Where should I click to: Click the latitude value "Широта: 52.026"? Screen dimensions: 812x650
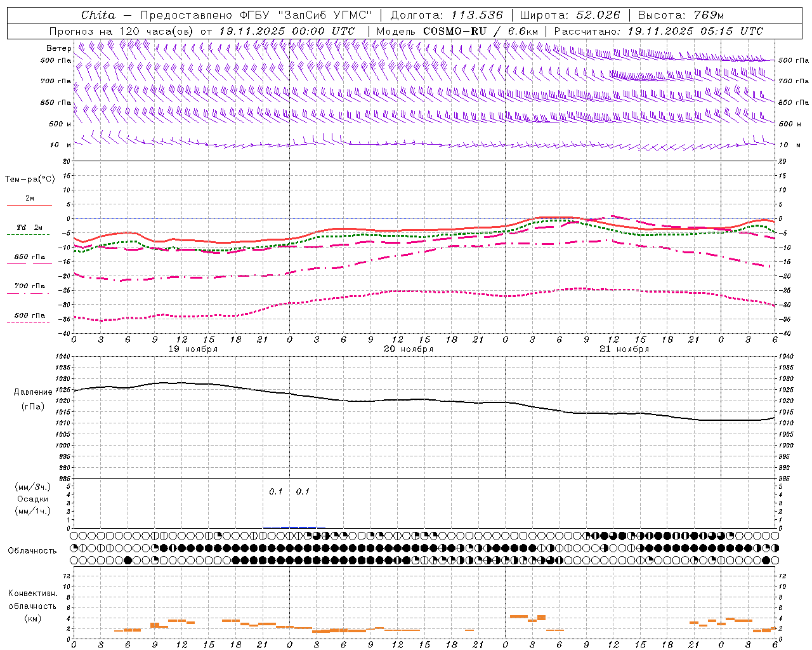pyautogui.click(x=570, y=15)
